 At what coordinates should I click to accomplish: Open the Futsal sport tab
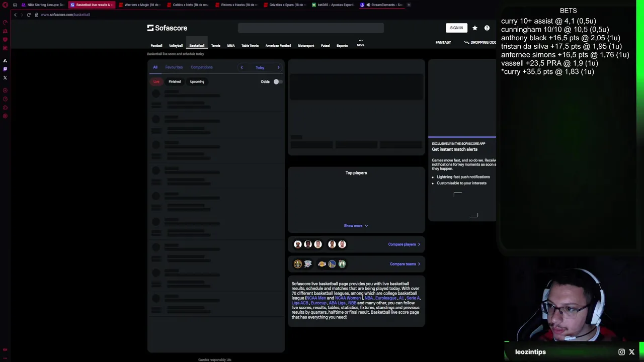[326, 46]
